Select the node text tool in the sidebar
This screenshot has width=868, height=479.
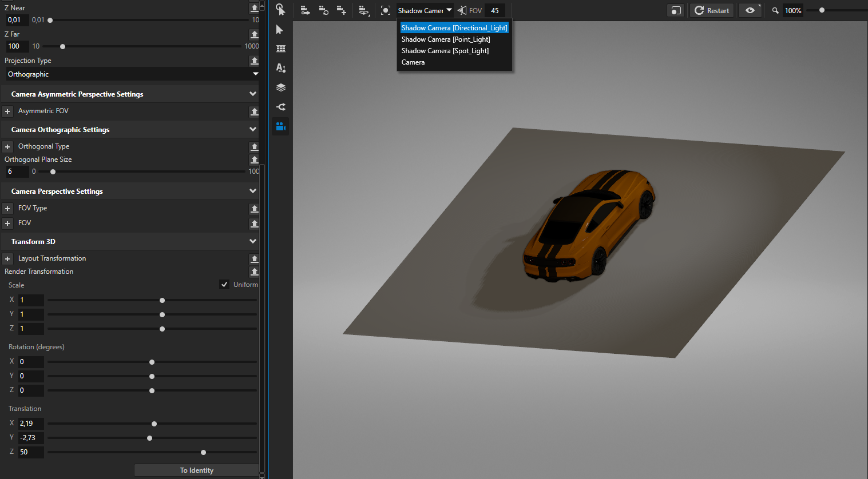[x=280, y=67]
